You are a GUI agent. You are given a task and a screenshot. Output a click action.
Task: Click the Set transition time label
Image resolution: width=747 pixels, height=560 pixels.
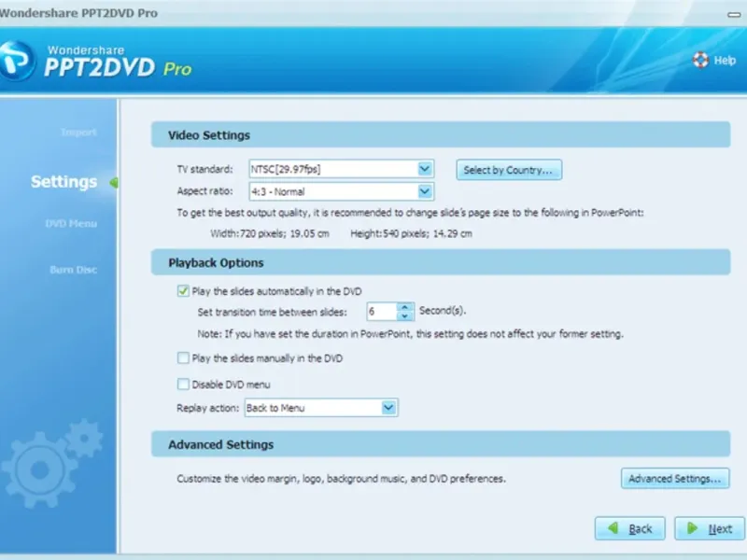pos(272,313)
